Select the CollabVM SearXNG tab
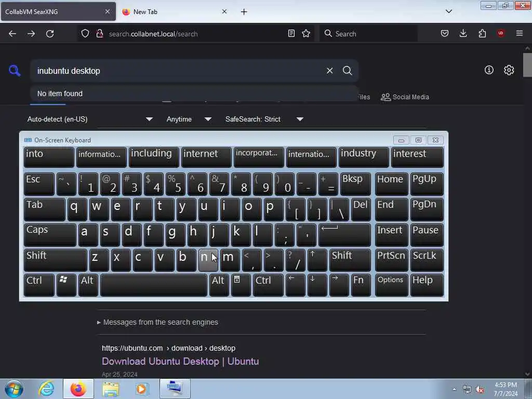532x399 pixels. click(x=58, y=12)
